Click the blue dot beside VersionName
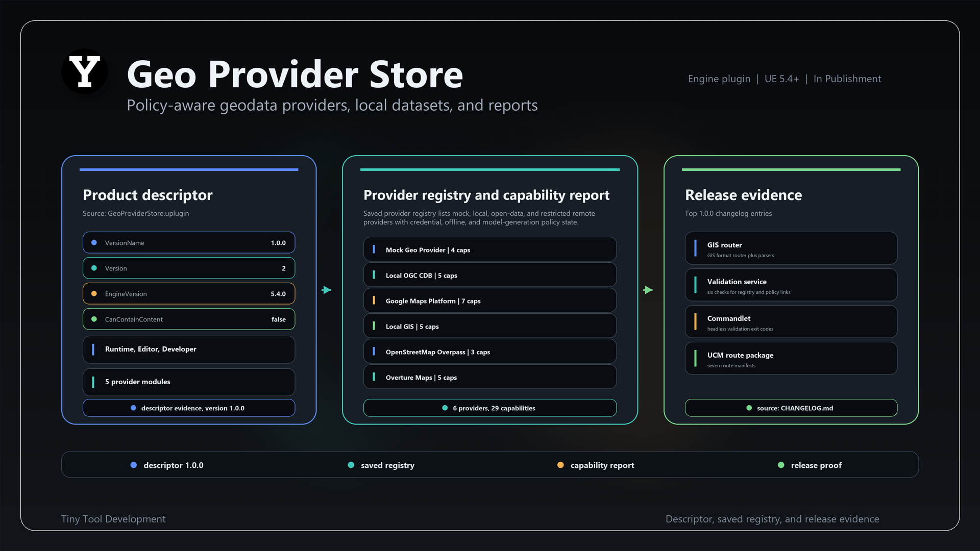This screenshot has width=980, height=551. click(x=94, y=243)
